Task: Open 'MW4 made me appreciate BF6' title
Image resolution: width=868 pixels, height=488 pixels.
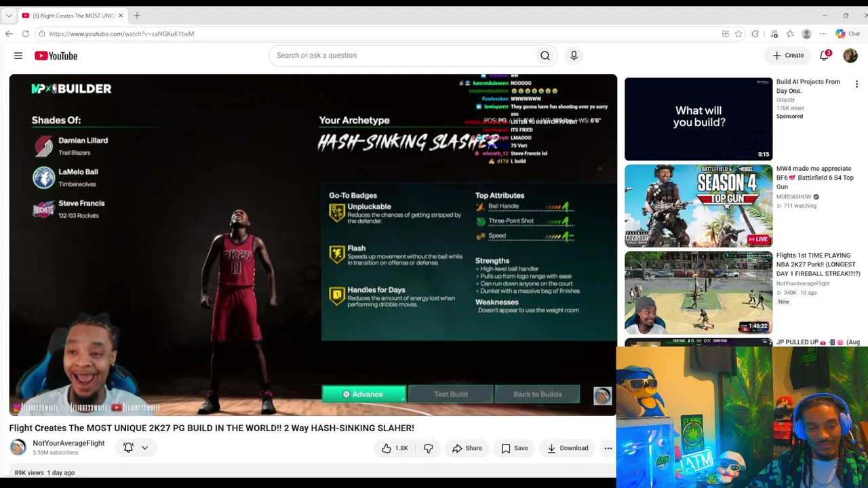Action: tap(815, 178)
